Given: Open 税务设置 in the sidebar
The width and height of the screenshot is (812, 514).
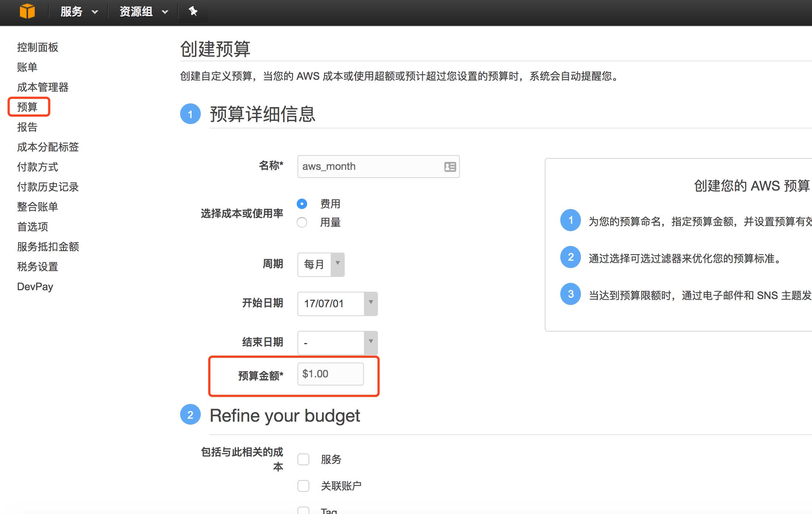Looking at the screenshot, I should 38,267.
